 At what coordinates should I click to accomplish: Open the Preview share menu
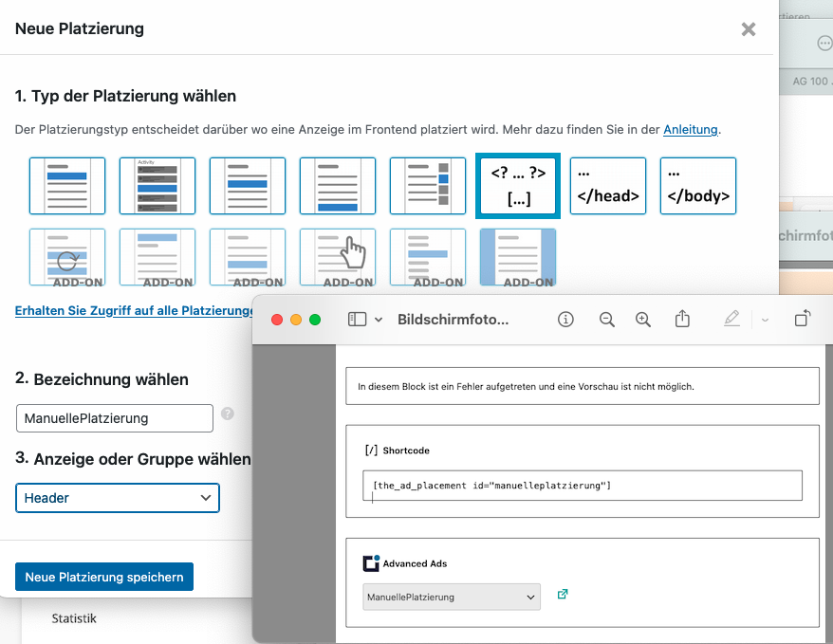click(x=682, y=320)
